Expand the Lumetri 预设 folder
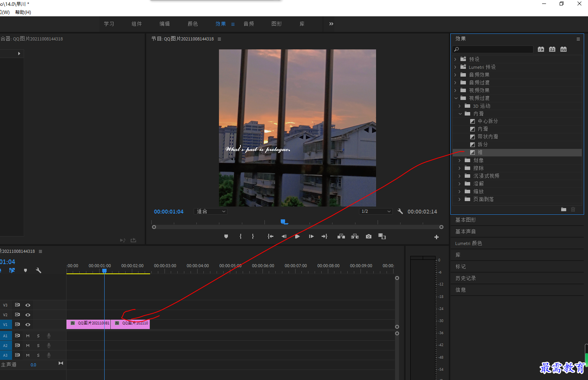 (455, 67)
